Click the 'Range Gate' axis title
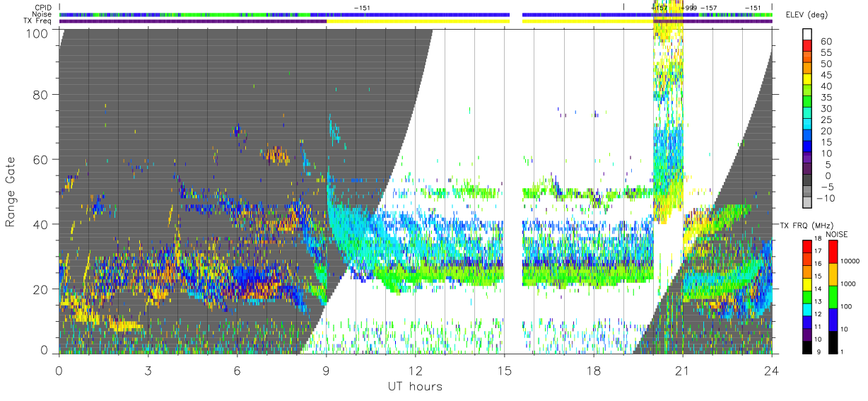 coord(11,192)
